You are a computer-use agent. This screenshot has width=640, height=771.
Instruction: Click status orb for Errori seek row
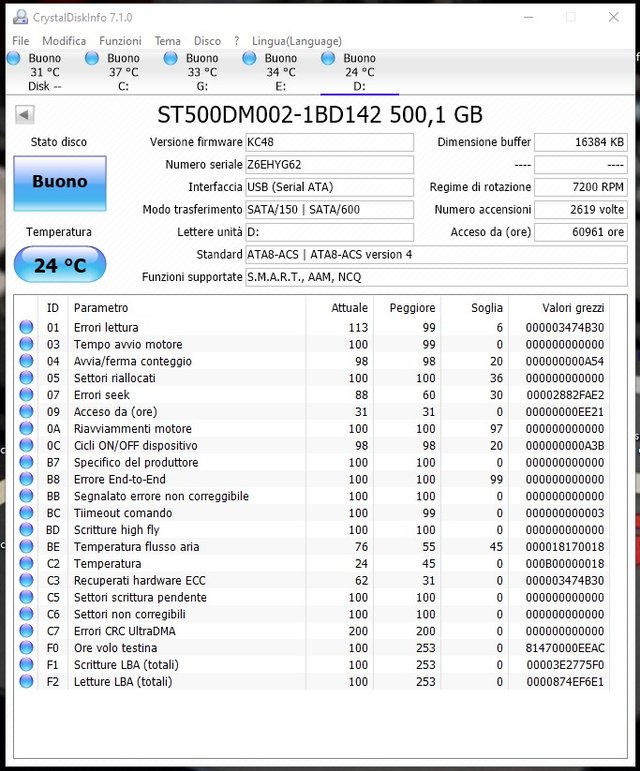[x=26, y=394]
